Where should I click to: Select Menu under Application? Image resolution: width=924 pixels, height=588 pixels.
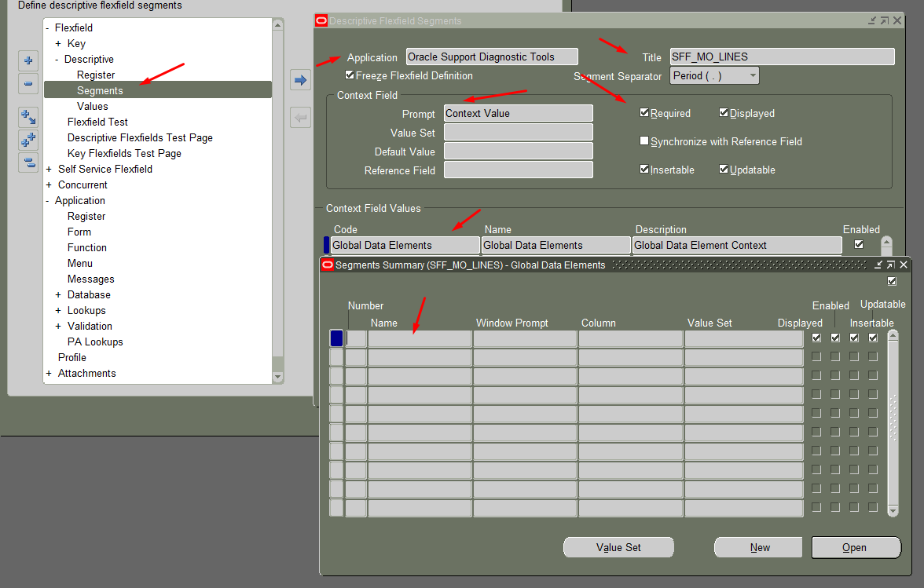[x=79, y=264]
